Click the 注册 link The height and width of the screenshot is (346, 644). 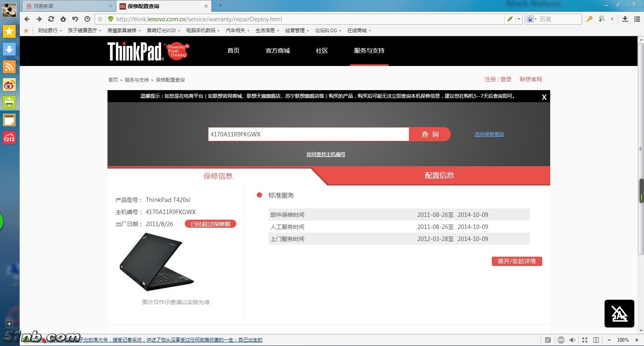point(490,79)
